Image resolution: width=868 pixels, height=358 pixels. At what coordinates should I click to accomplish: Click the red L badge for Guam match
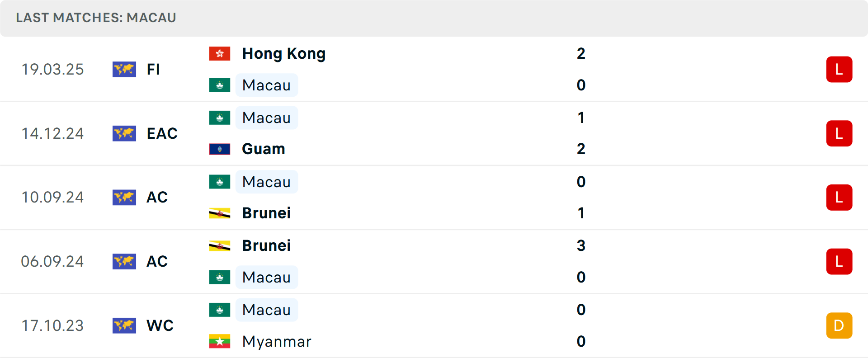839,134
